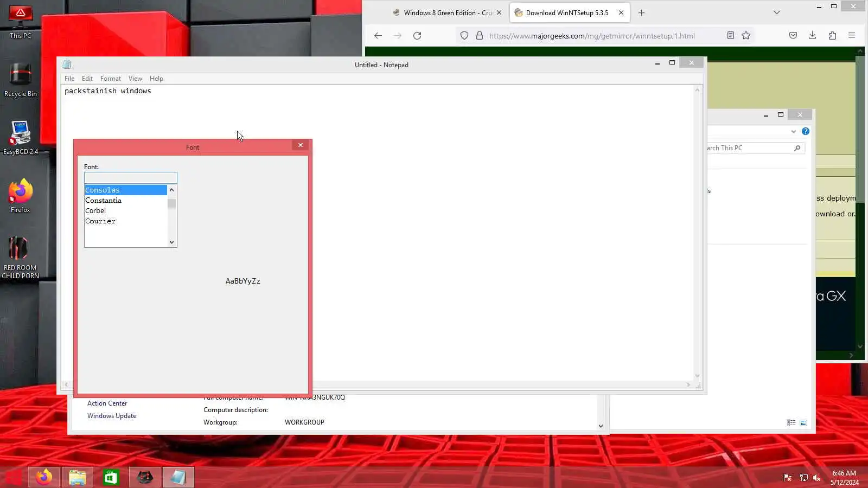Launch Firefox from the desktop shortcut

tap(21, 195)
